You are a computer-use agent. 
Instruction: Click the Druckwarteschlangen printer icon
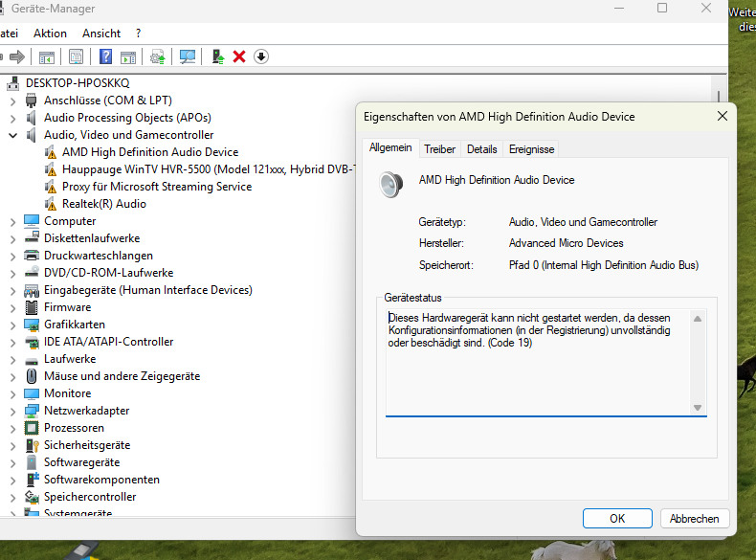tap(32, 256)
